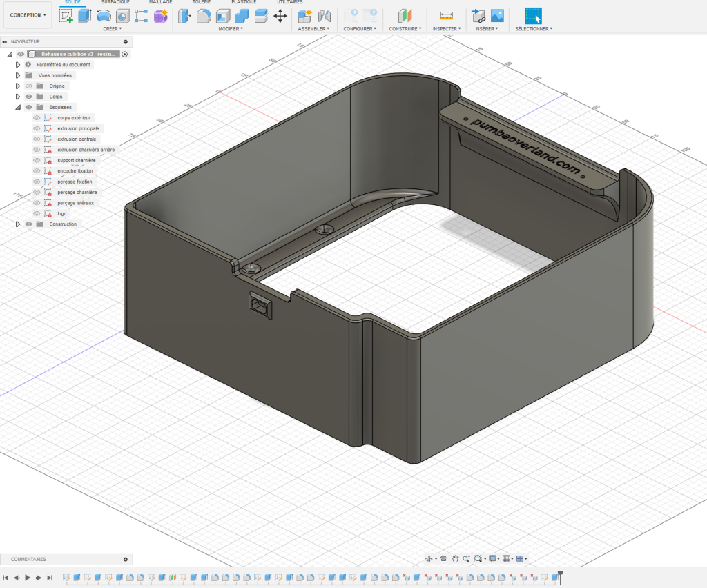Screen dimensions: 707x588
Task: Open the SÉLECTIONNER menu
Action: click(x=534, y=29)
